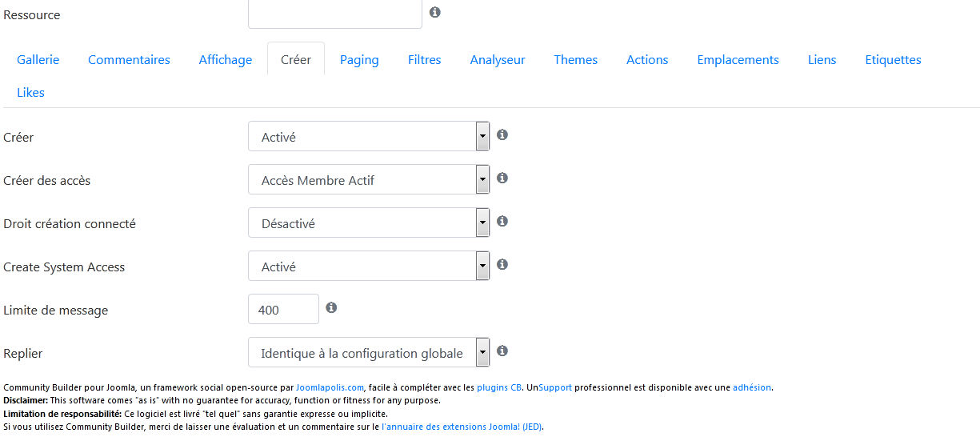
Task: Show help for Droit création connecté
Action: pos(502,221)
